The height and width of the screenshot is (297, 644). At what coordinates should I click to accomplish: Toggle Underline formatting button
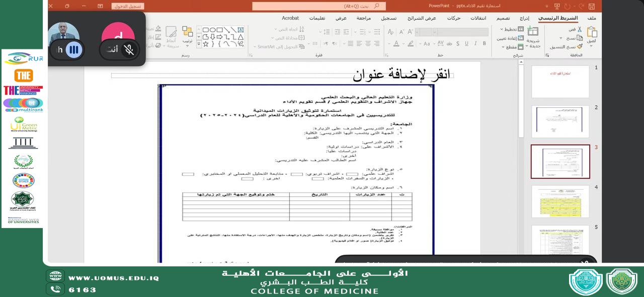coord(466,44)
